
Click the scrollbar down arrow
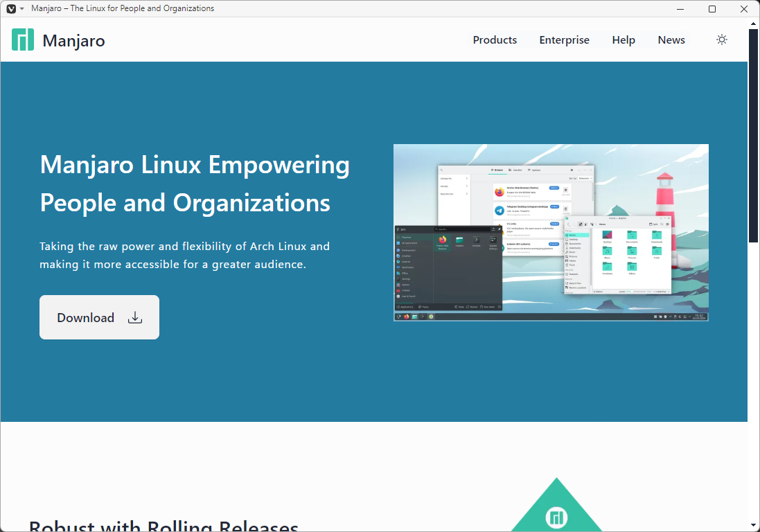(753, 525)
